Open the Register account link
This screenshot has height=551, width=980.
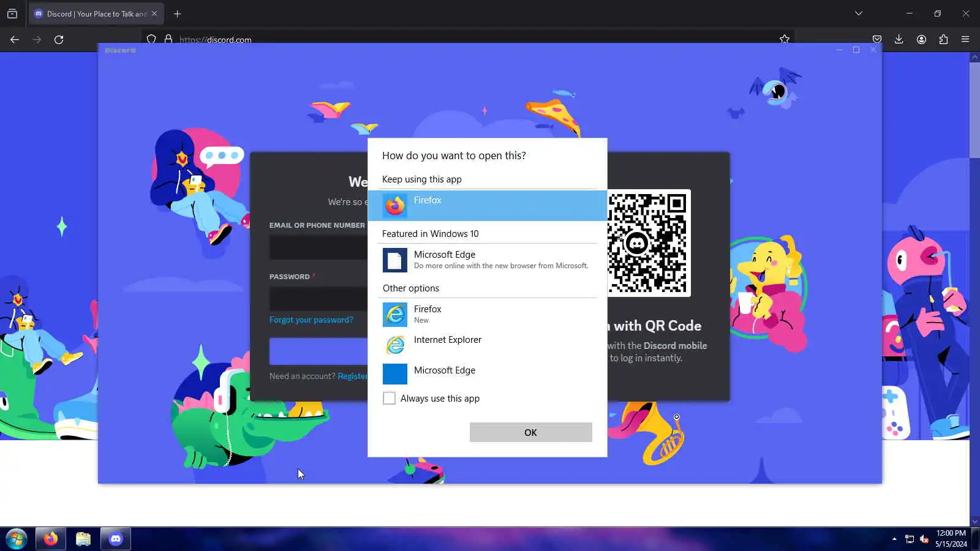pos(353,376)
